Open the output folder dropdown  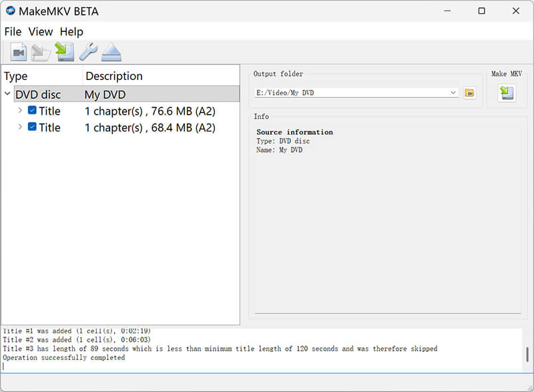pos(455,93)
